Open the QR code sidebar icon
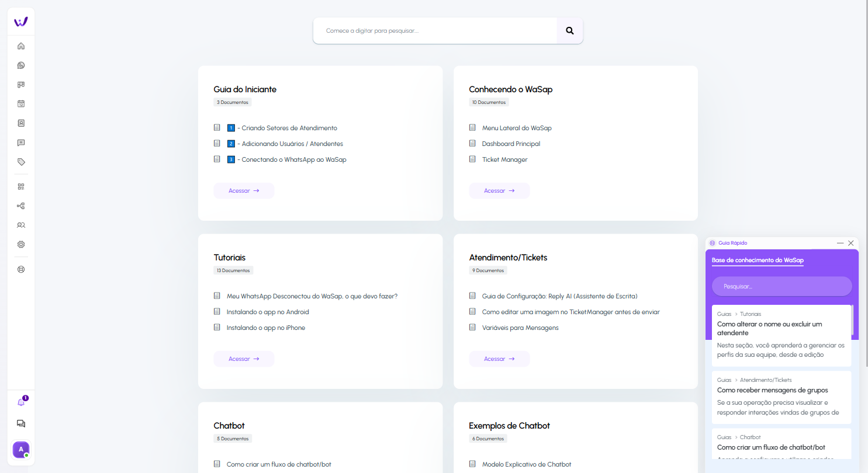Image resolution: width=868 pixels, height=473 pixels. pyautogui.click(x=21, y=187)
